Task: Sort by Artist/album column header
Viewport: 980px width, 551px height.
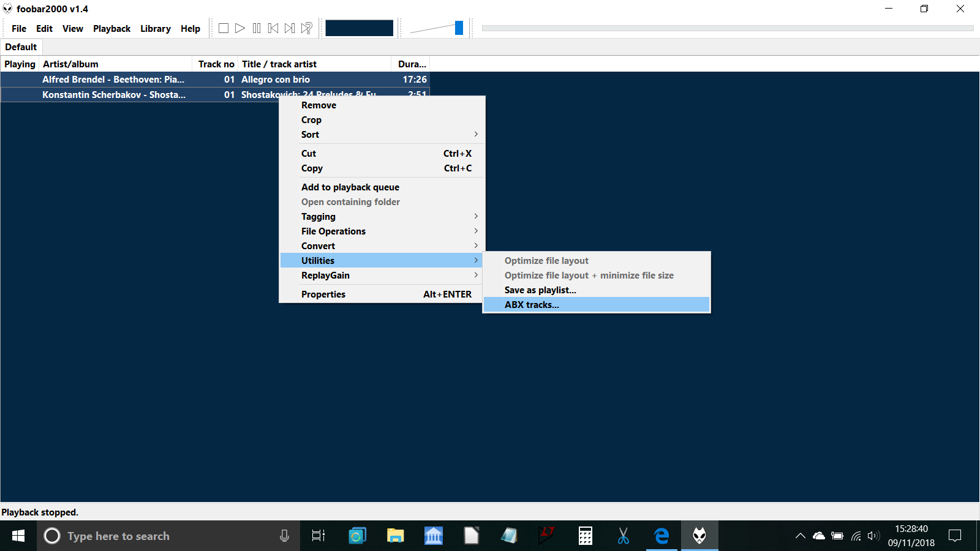Action: coord(116,64)
